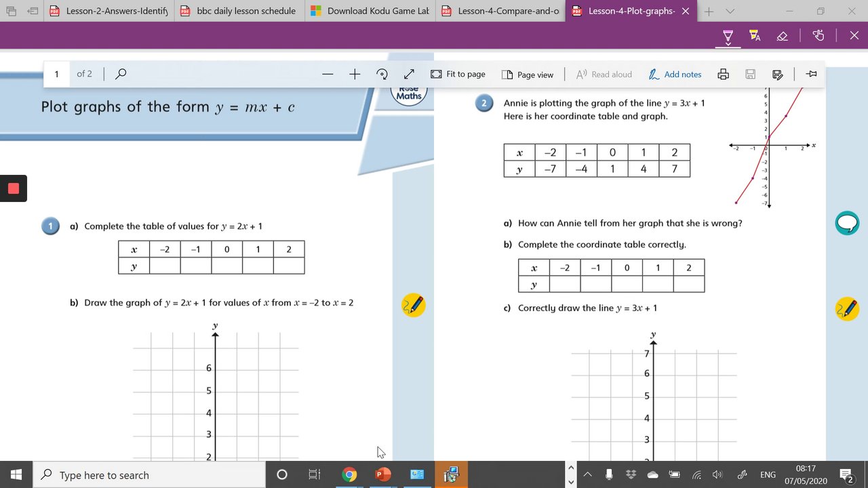The image size is (868, 488).
Task: Click the full-screen expand arrows icon
Action: tap(409, 74)
